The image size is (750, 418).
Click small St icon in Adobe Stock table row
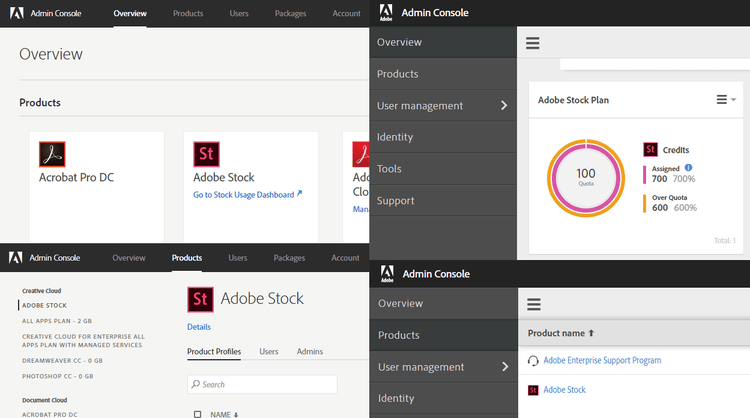[x=533, y=390]
